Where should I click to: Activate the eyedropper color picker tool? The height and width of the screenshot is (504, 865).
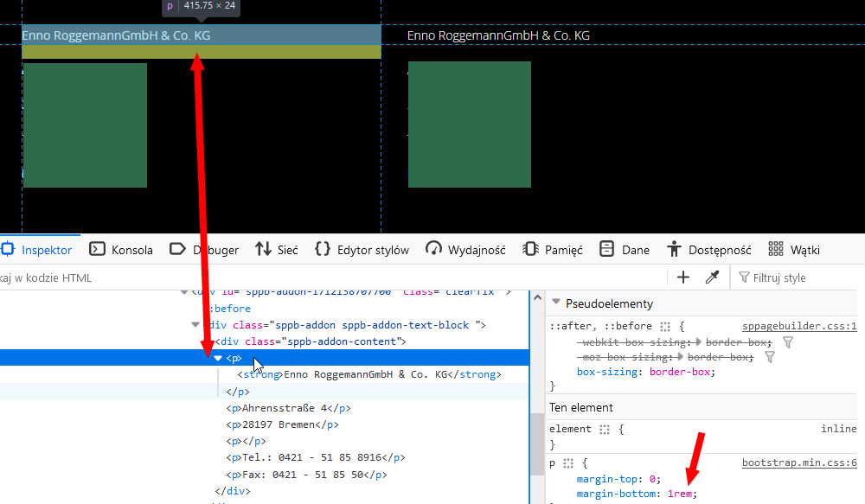[x=713, y=278]
